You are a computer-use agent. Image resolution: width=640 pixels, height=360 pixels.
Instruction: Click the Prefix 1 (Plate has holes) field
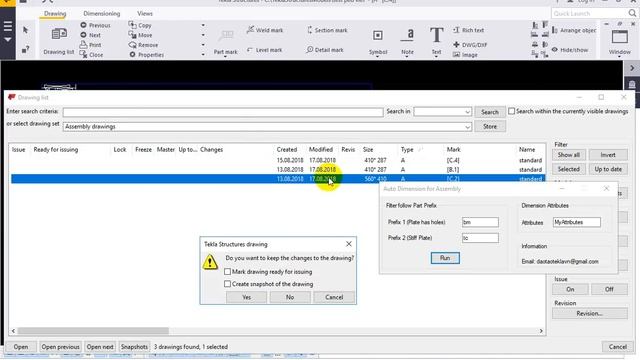[480, 222]
